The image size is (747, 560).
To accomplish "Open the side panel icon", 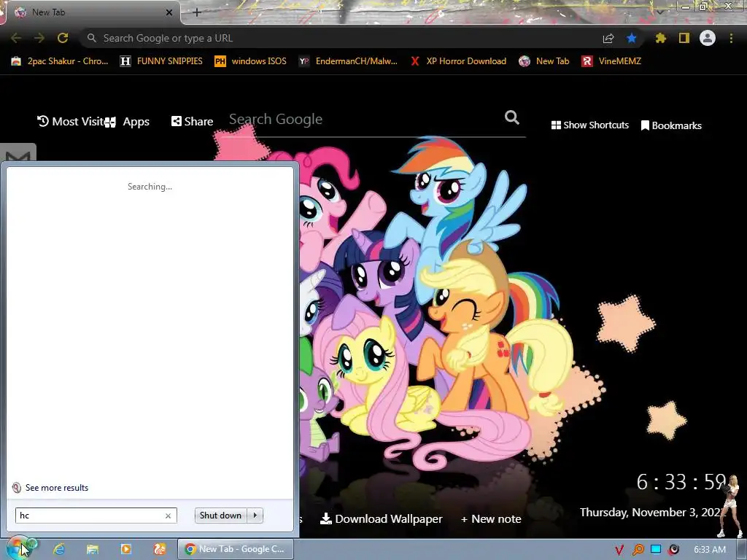I will [x=684, y=38].
